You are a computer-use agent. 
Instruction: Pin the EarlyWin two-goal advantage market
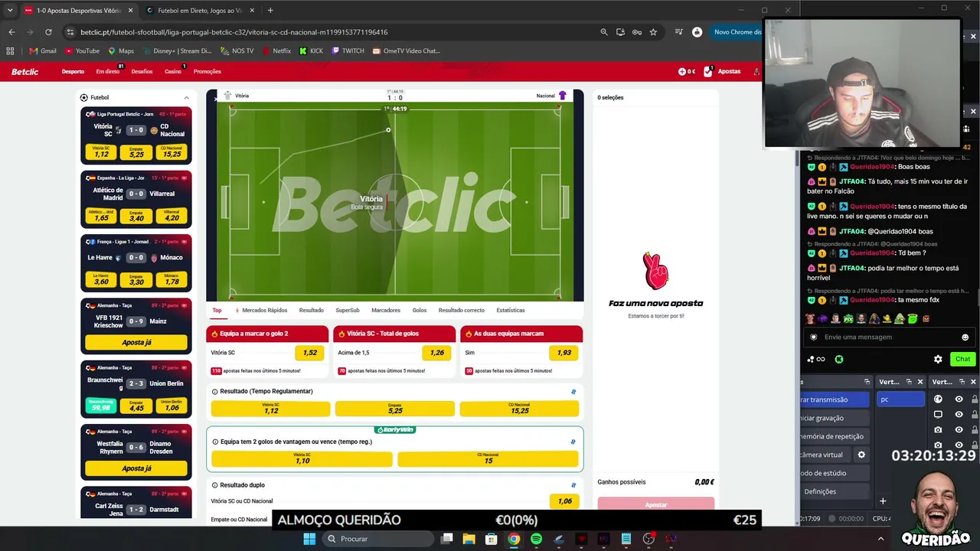pyautogui.click(x=573, y=442)
